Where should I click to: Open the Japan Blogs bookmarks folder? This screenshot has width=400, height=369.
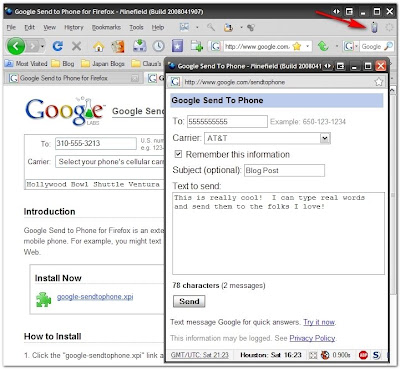point(103,63)
